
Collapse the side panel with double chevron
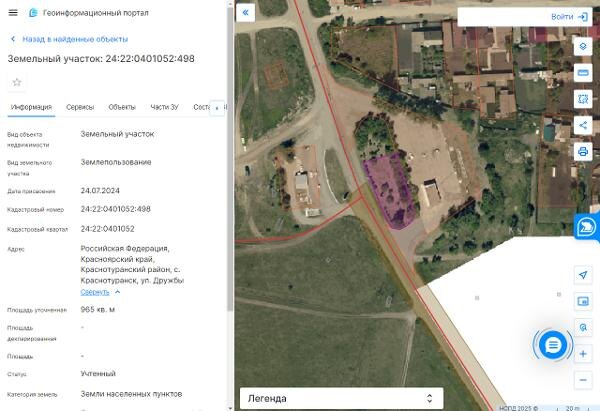point(246,13)
